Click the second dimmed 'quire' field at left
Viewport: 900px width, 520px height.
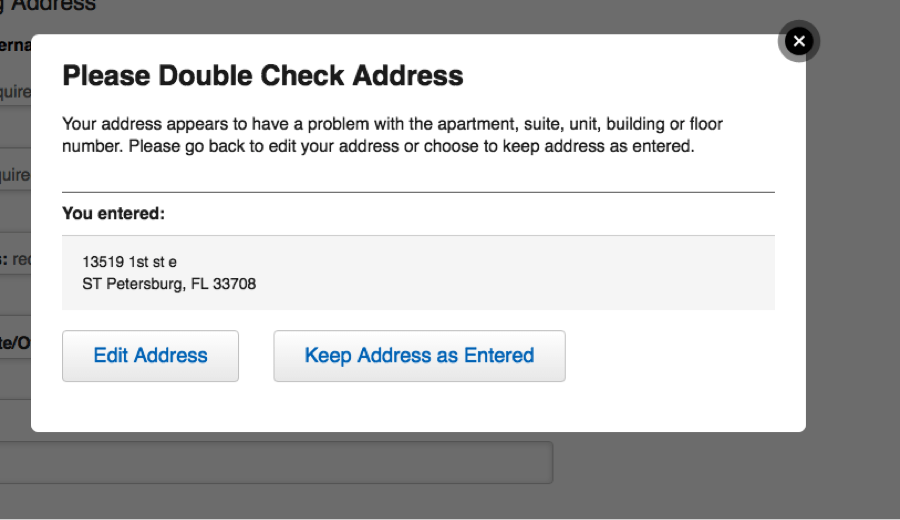15,174
